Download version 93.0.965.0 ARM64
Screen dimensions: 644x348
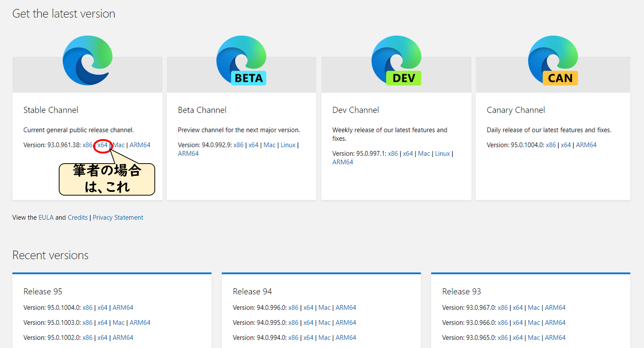point(555,338)
